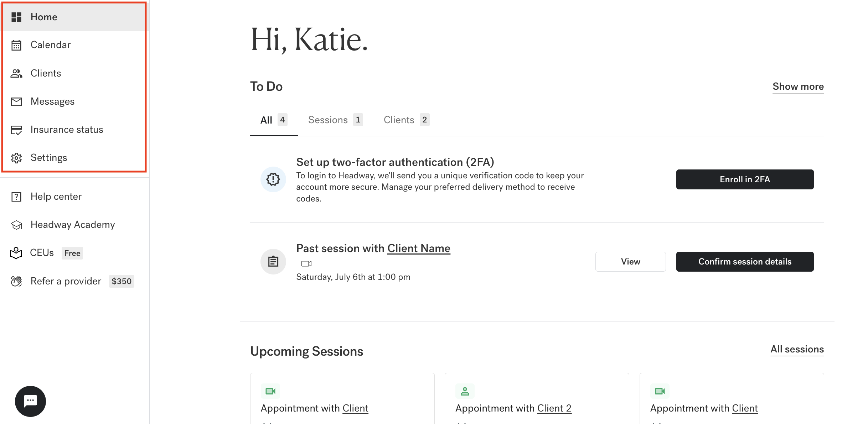Image resolution: width=868 pixels, height=424 pixels.
Task: Click the Calendar icon in sidebar
Action: 16,45
